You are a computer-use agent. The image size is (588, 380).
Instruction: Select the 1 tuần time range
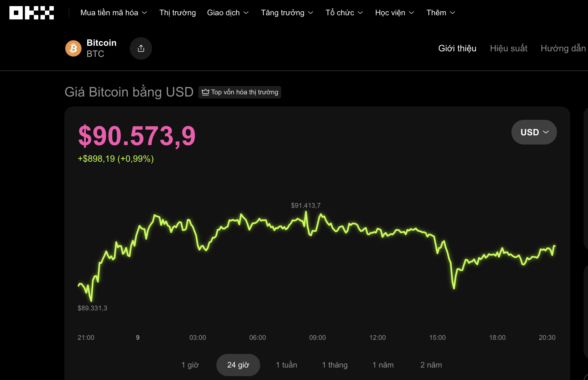286,365
